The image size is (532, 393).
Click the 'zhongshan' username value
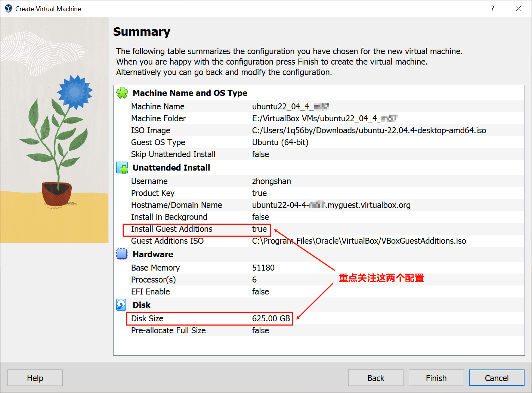[272, 181]
